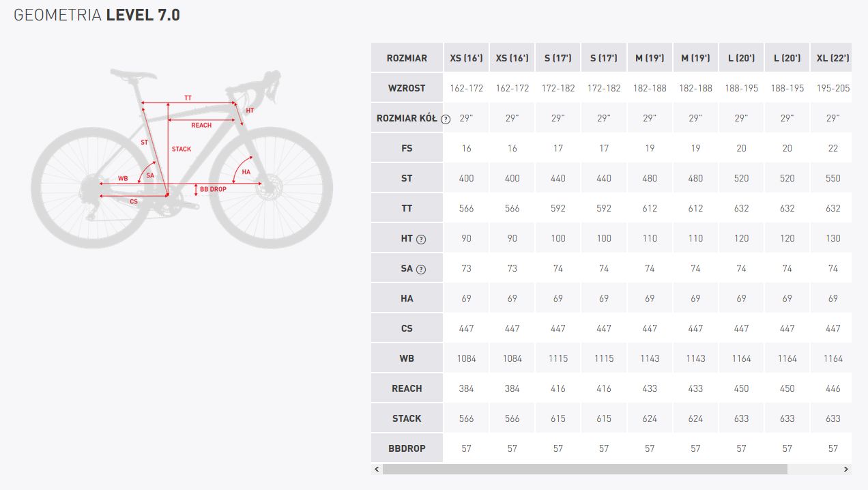Click the first M (19') column header
Screen dimensions: 868x490
(650, 58)
